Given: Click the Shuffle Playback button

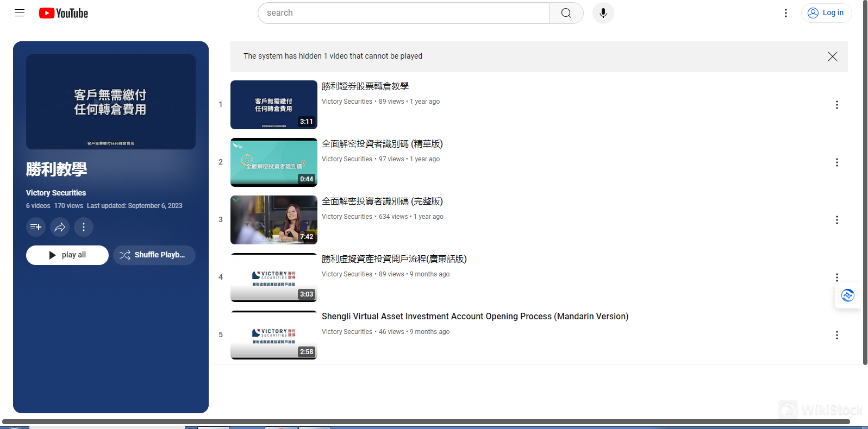Looking at the screenshot, I should coord(154,255).
